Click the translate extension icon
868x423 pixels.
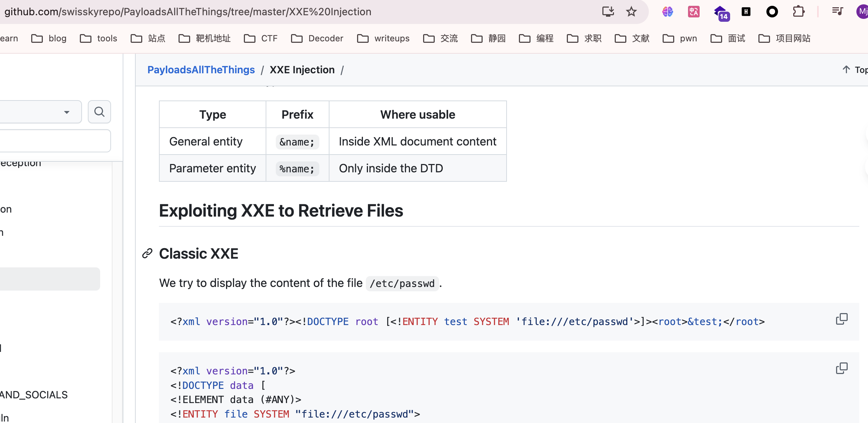coord(693,12)
